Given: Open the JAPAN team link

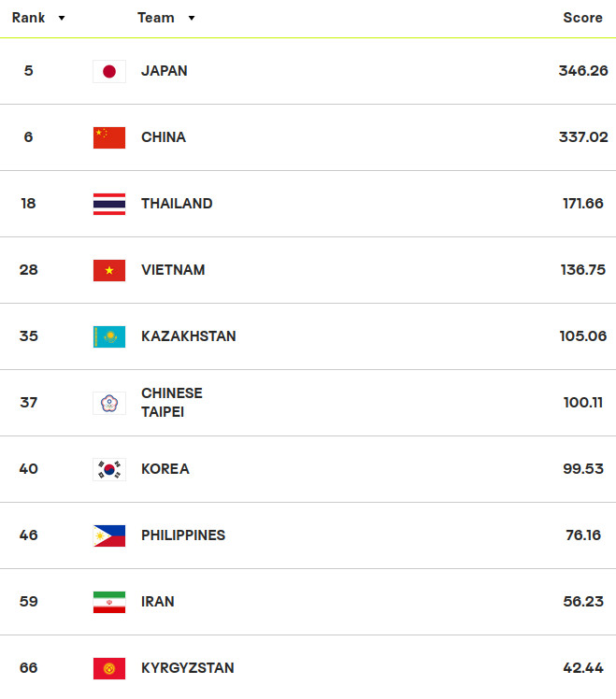Looking at the screenshot, I should [x=165, y=71].
